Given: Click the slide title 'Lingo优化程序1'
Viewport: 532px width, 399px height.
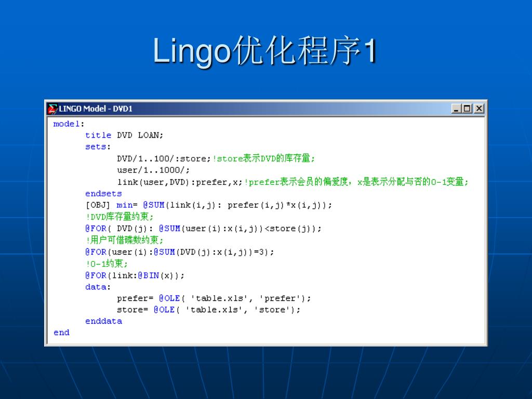Looking at the screenshot, I should 265,51.
